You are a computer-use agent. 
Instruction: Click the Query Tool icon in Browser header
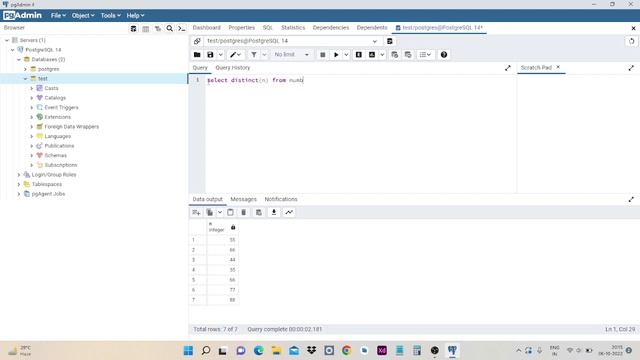tap(133, 29)
